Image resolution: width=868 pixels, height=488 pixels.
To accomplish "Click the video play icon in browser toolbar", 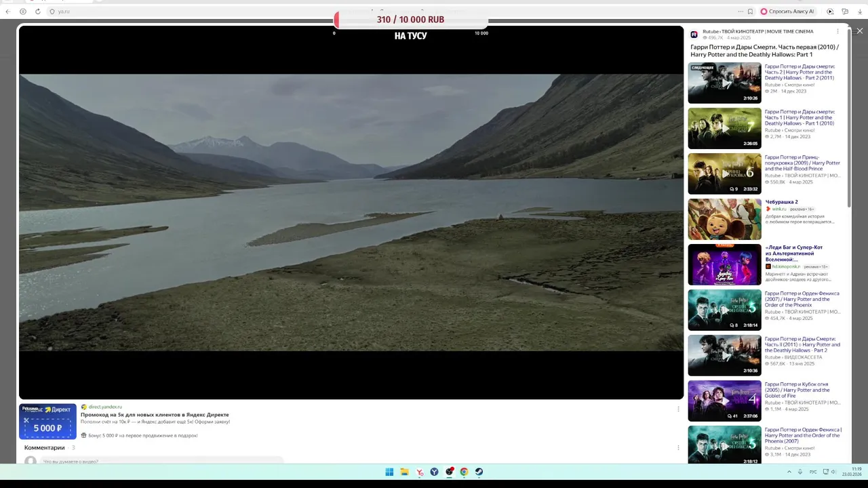I will click(830, 12).
